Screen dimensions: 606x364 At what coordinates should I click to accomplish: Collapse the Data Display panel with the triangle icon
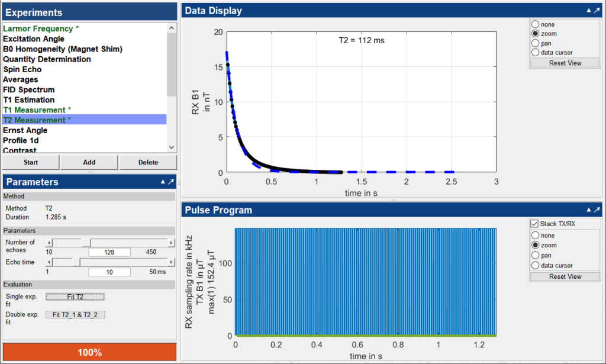589,11
